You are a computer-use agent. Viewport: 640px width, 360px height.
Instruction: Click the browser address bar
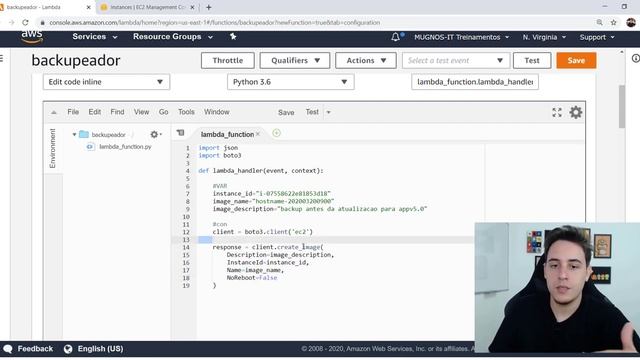coord(314,22)
